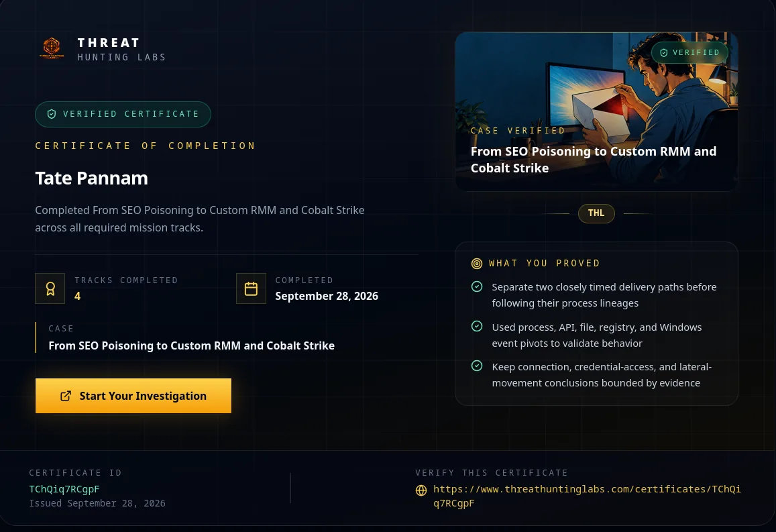Click the checkmark beside 'Separate two closely timed'

click(x=477, y=286)
